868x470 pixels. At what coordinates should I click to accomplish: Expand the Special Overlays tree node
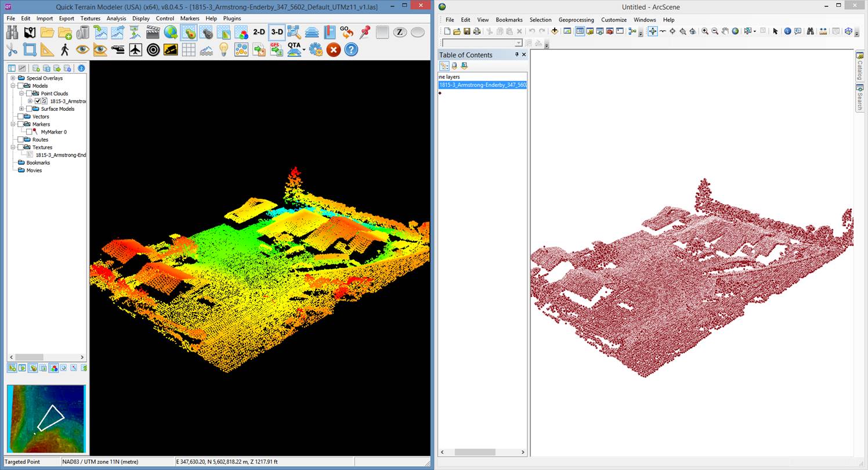13,78
